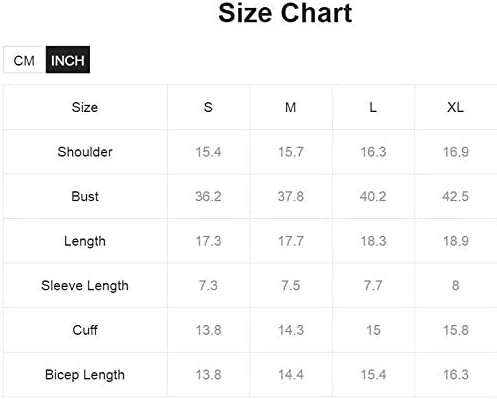Select the Bicep Length row label
497x399 pixels.
tap(85, 375)
